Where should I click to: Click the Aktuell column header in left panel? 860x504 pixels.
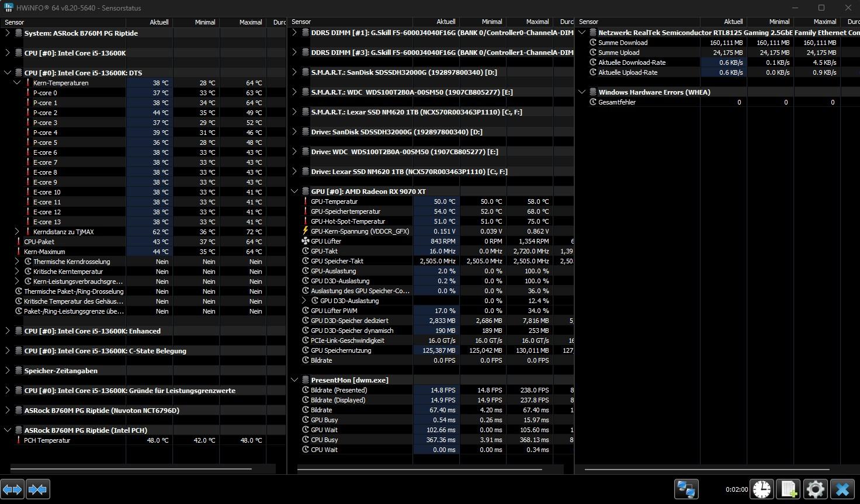coord(149,22)
